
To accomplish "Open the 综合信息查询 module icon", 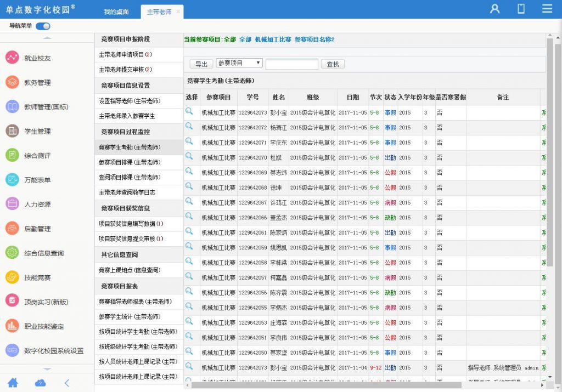I will [x=12, y=252].
